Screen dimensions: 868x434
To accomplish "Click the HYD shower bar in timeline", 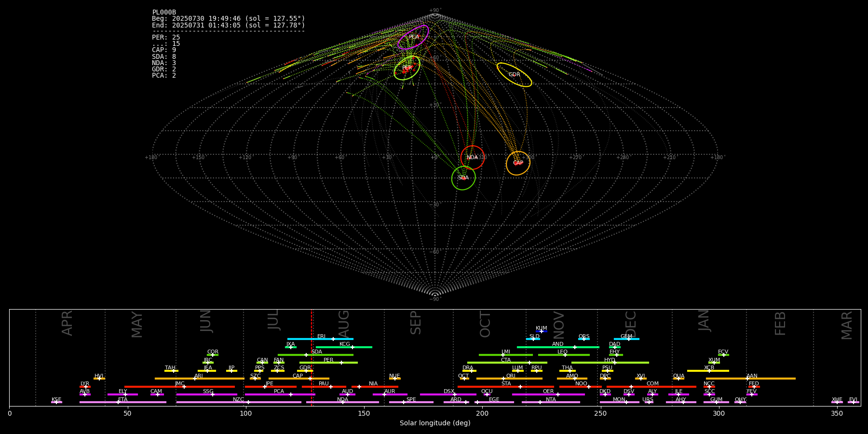I will [610, 363].
